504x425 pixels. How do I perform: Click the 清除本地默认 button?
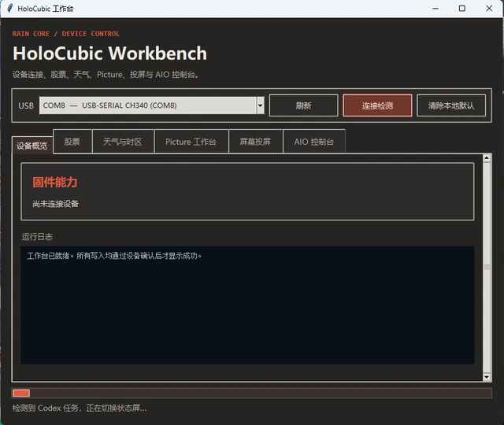[x=451, y=105]
